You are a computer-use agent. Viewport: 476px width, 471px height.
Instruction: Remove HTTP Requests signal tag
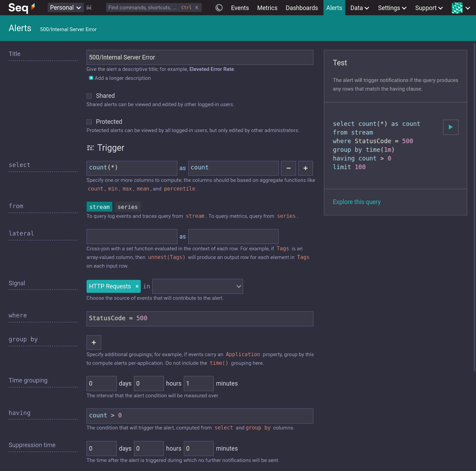tap(137, 286)
